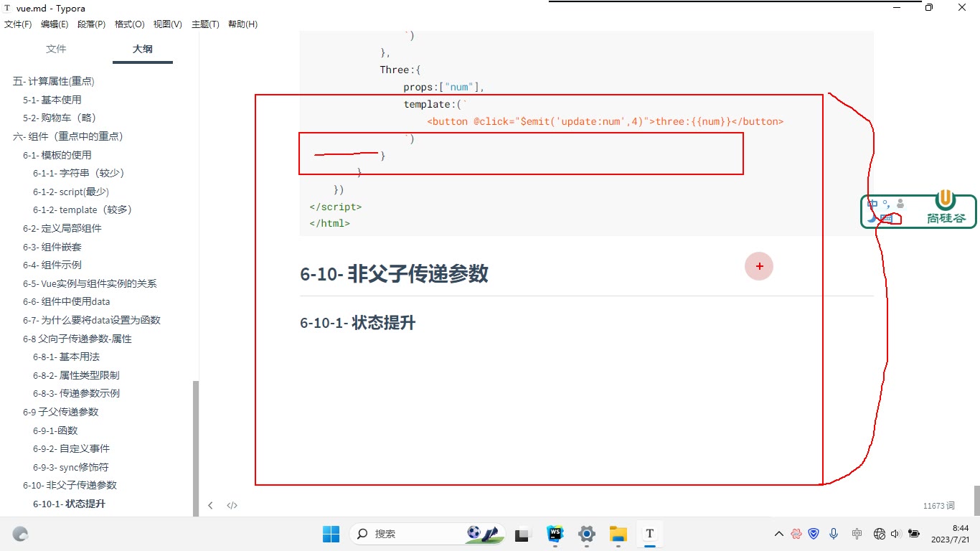Screen dimensions: 980x551
Task: Click the Windows Start button
Action: click(331, 534)
